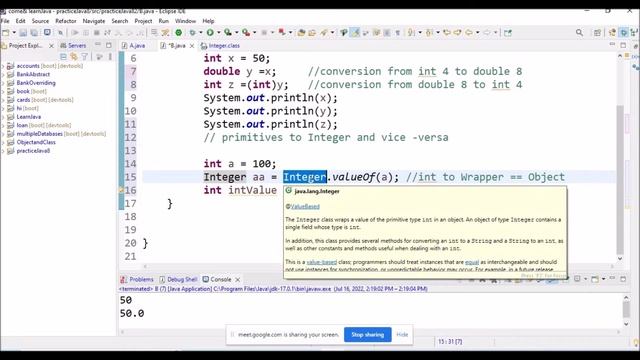Click the Pin Editor icon
This screenshot has height=360, width=640.
[508, 33]
